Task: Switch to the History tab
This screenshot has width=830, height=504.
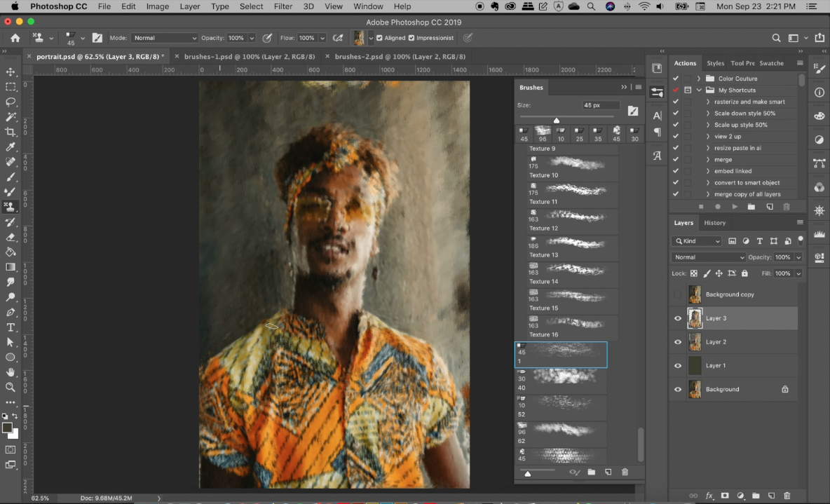Action: (714, 223)
